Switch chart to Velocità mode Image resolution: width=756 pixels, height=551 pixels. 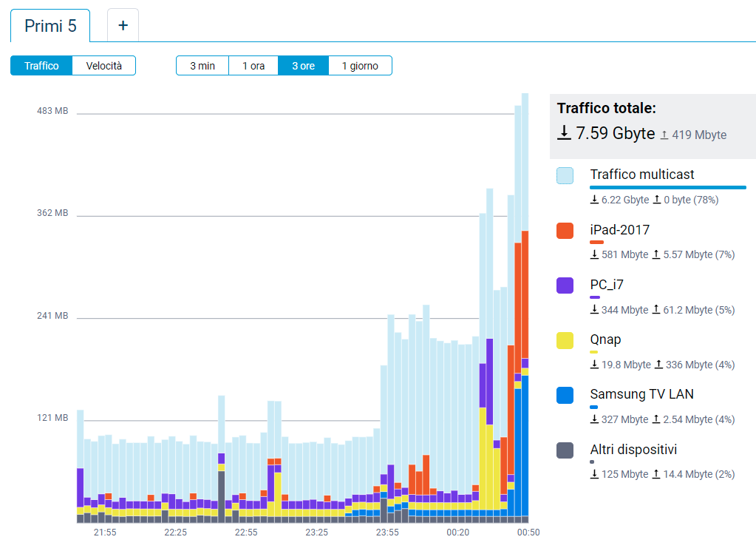(x=104, y=66)
